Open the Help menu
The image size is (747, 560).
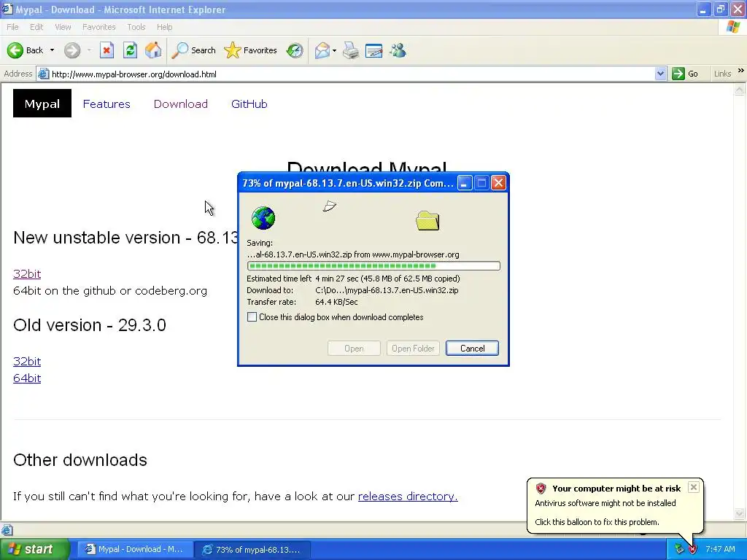pyautogui.click(x=164, y=27)
